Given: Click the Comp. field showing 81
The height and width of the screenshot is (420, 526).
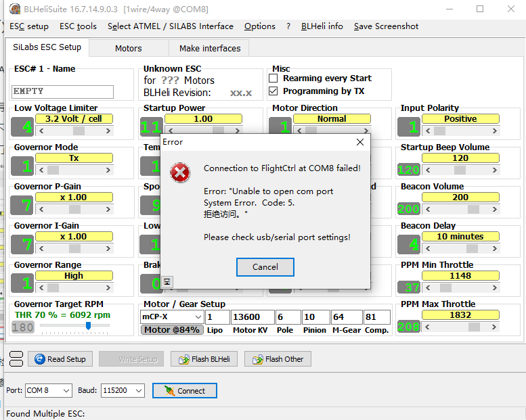Looking at the screenshot, I should pos(377,317).
